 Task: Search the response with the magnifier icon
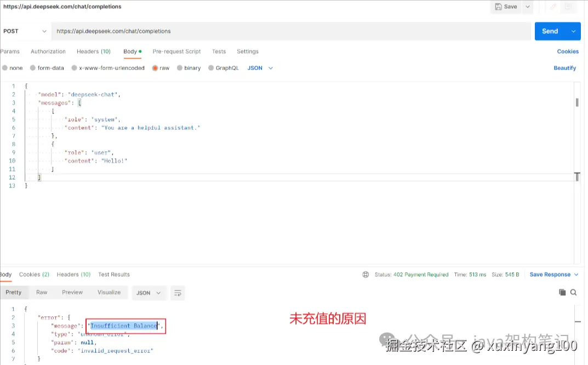573,292
